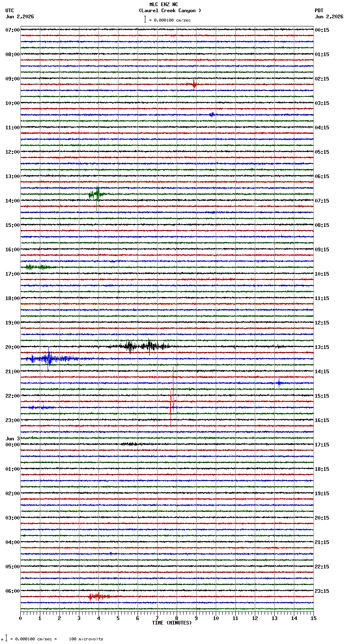
Task: Click the station title 'MLC EHZ NC'
Action: [x=164, y=4]
